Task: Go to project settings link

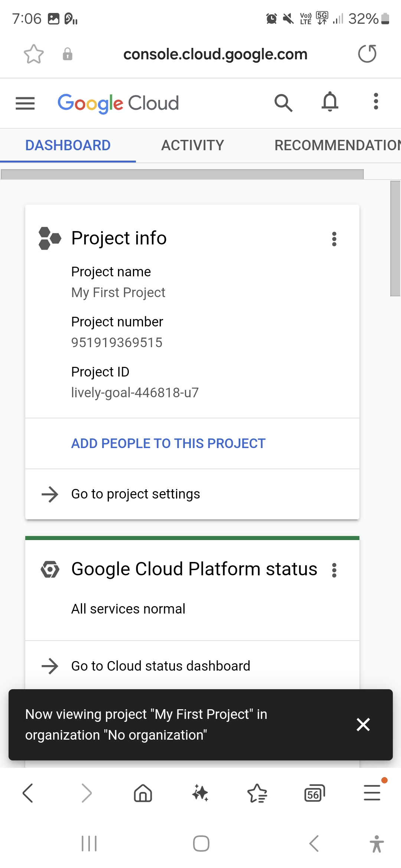Action: pos(136,494)
